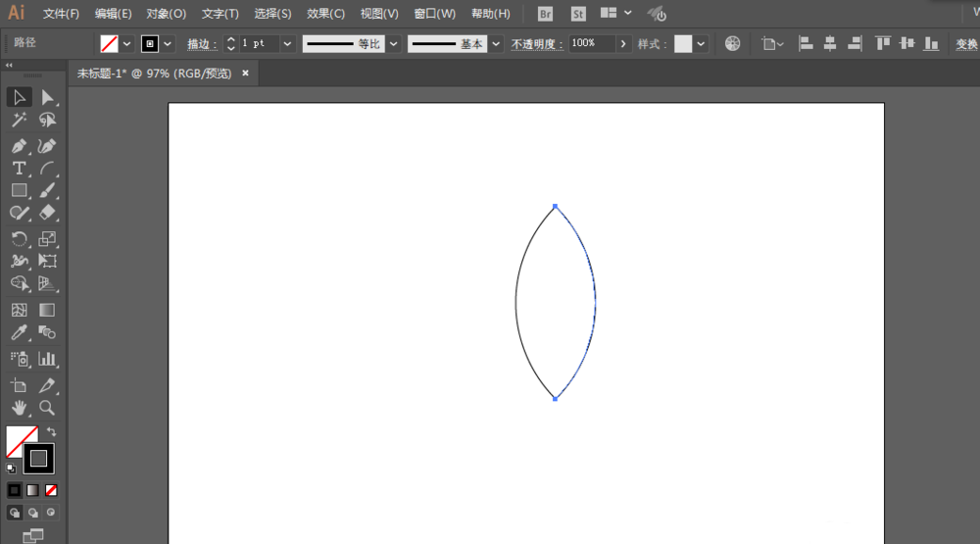The image size is (980, 544).
Task: Select the Warp tool
Action: click(x=19, y=261)
